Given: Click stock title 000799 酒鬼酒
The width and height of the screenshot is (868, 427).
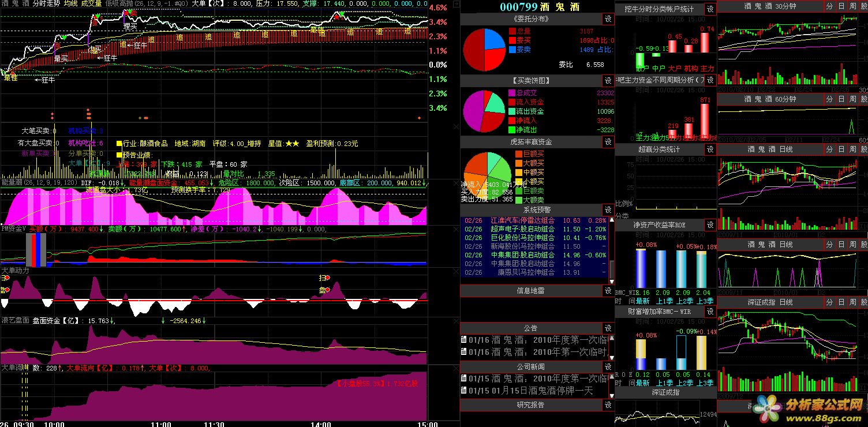Looking at the screenshot, I should 540,7.
